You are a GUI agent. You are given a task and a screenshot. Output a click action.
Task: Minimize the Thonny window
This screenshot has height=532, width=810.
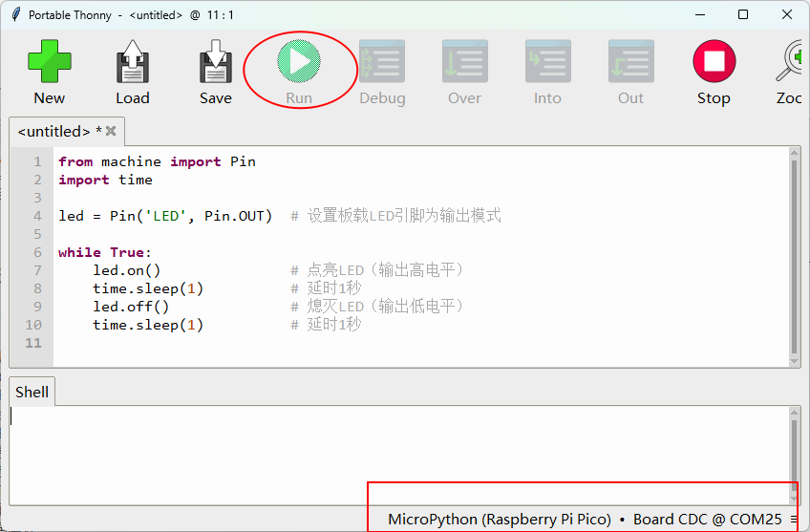700,14
